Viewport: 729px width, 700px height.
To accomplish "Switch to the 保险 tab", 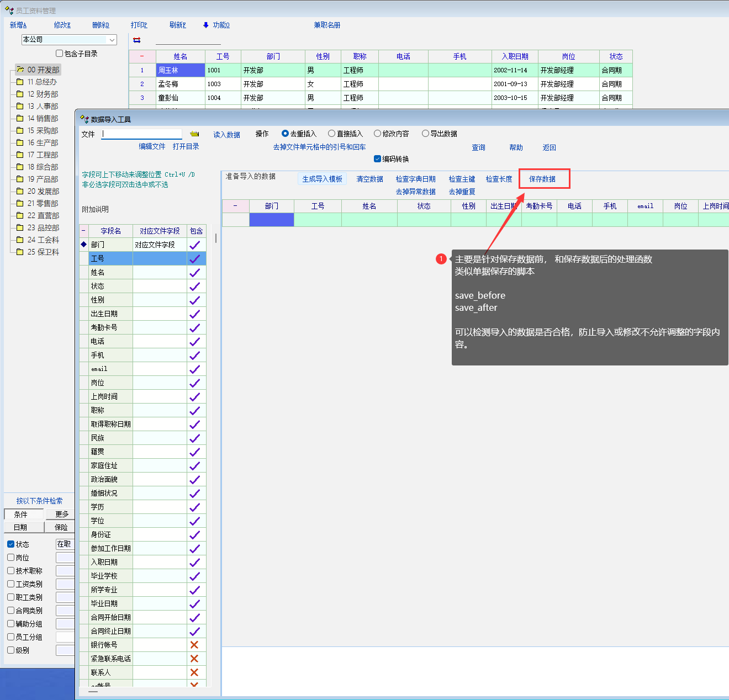I will [61, 527].
